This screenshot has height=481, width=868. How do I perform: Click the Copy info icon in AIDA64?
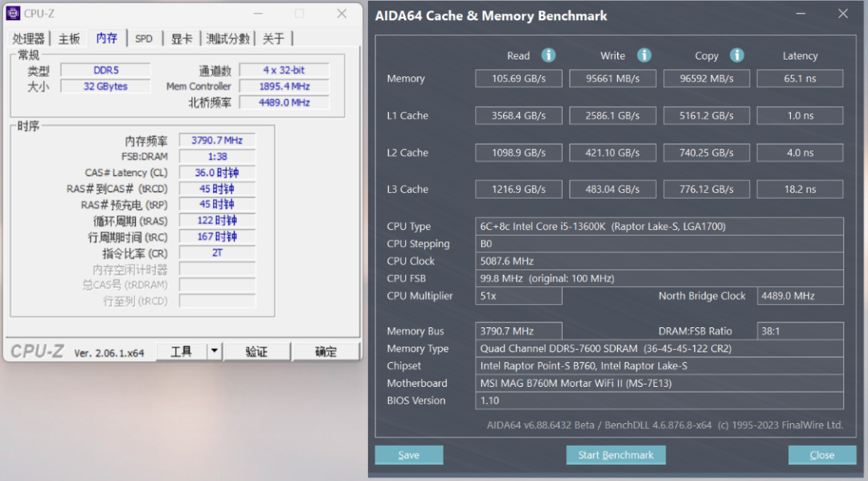[x=737, y=55]
